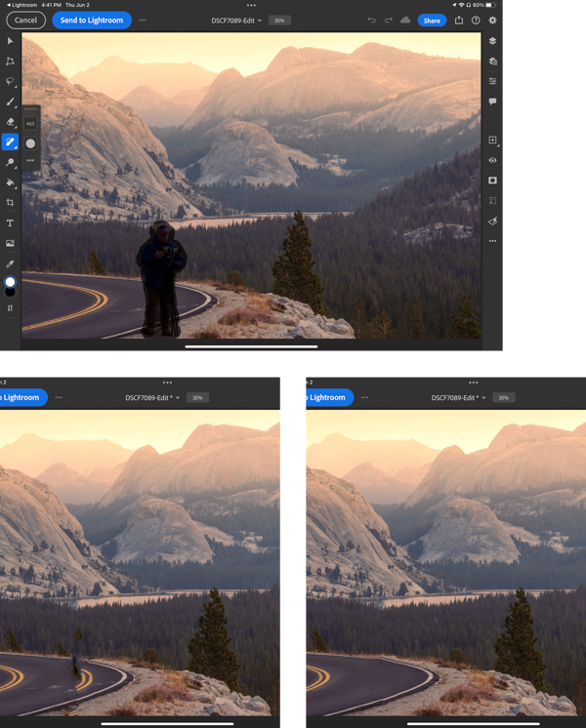Open multitasking dots in lower-left screenshot
This screenshot has height=728, width=586.
coord(167,383)
